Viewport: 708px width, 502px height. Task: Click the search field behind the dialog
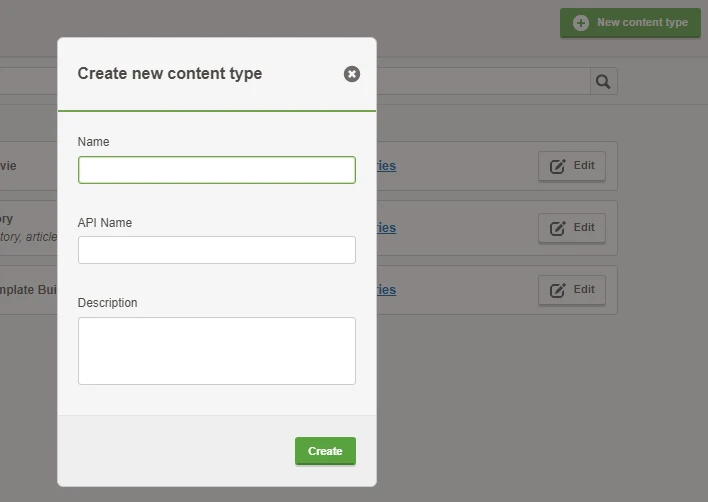[483, 81]
